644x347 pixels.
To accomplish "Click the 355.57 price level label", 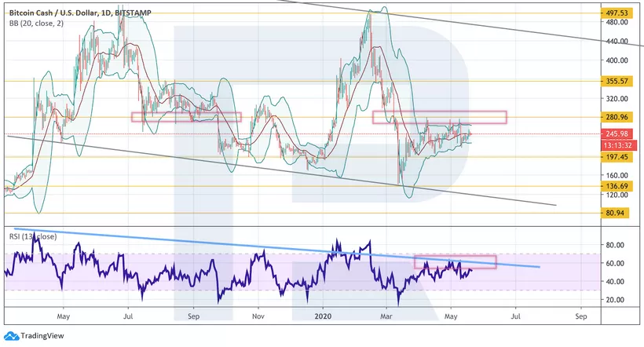I will 615,81.
